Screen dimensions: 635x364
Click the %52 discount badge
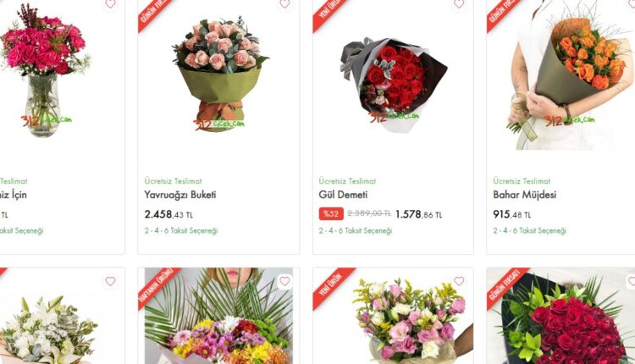coord(331,214)
